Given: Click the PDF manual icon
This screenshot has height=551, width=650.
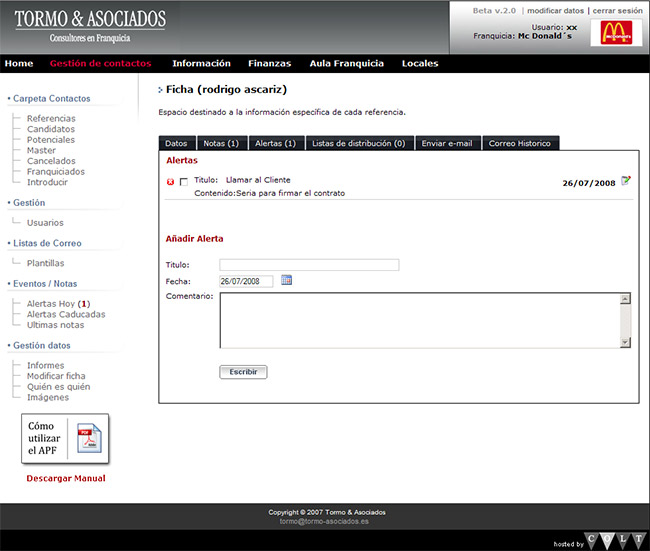Looking at the screenshot, I should [86, 440].
